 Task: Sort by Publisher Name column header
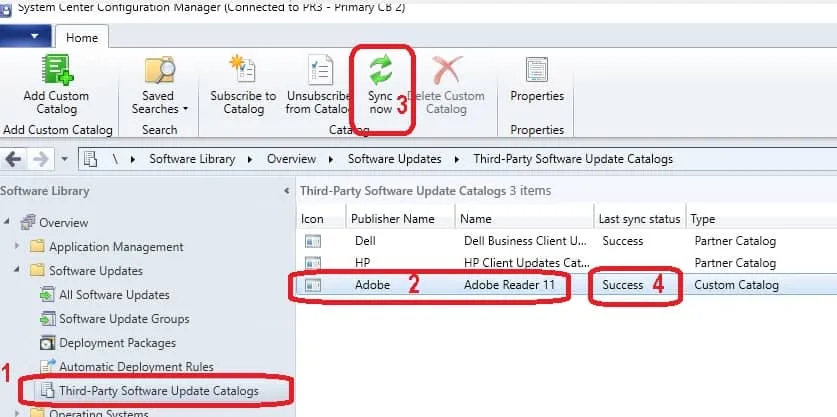click(392, 218)
